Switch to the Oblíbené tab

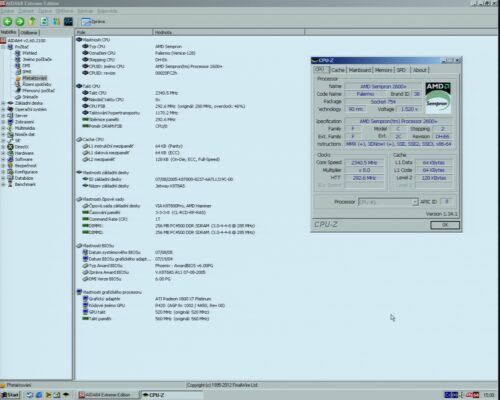click(29, 32)
